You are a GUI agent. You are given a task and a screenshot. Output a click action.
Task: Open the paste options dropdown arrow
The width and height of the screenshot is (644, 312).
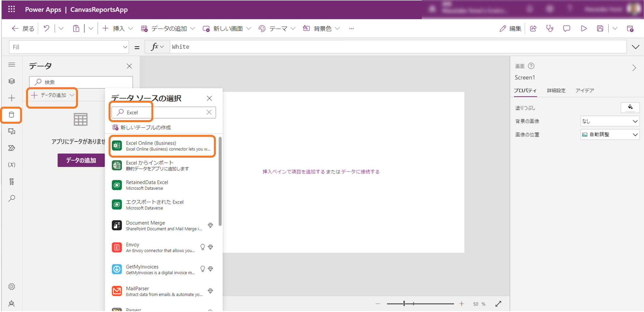tap(91, 29)
